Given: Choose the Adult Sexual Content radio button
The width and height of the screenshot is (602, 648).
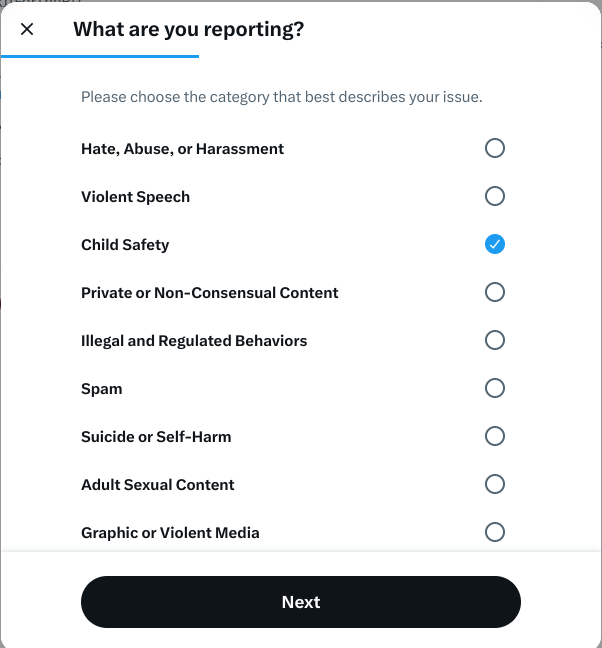Looking at the screenshot, I should click(x=494, y=485).
